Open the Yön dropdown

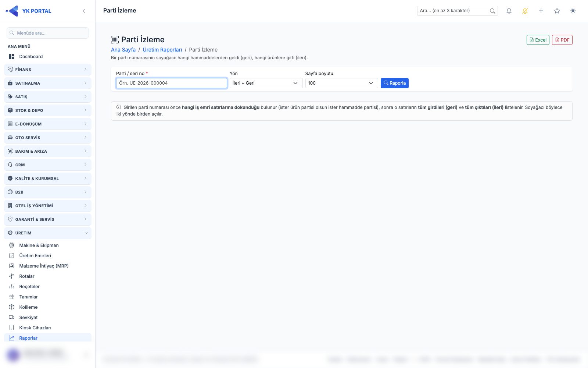266,83
